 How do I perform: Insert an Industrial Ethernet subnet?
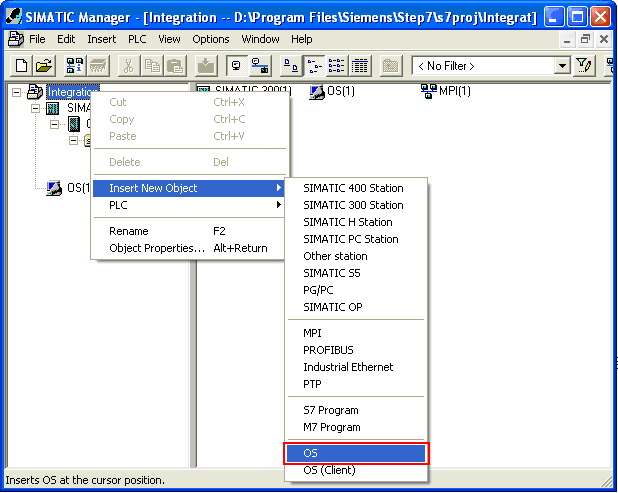(356, 367)
